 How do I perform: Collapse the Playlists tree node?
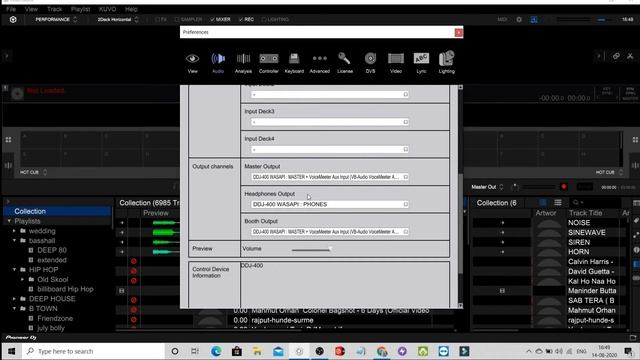9,221
